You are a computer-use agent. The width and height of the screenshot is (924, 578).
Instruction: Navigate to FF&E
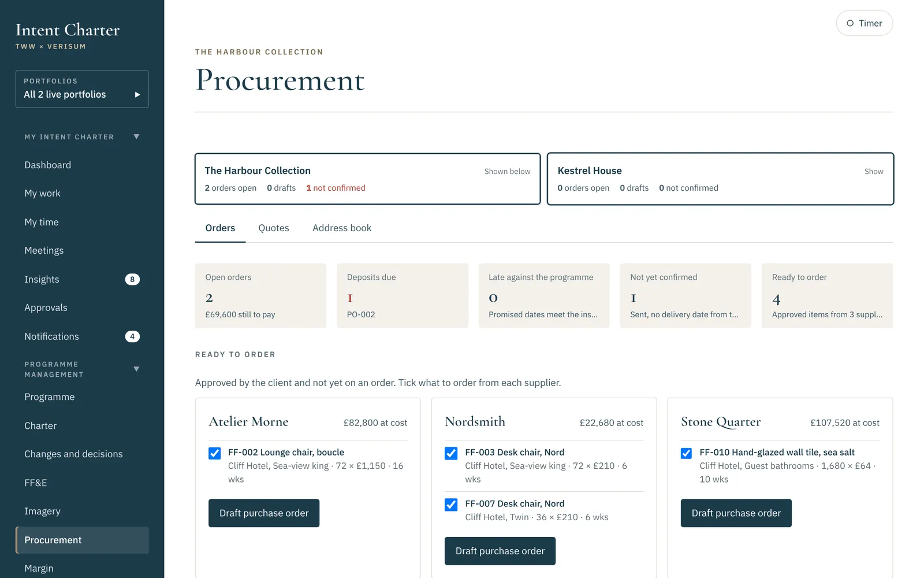coord(82,483)
